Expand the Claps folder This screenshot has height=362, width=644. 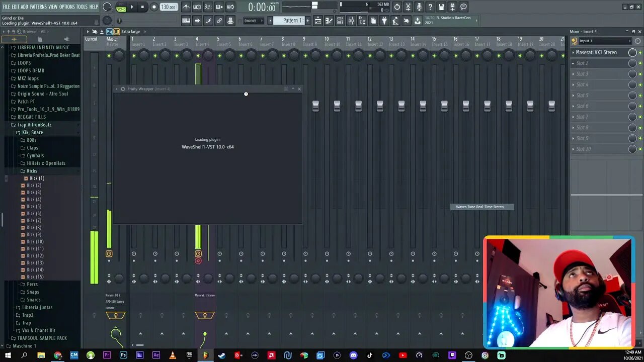(x=30, y=148)
